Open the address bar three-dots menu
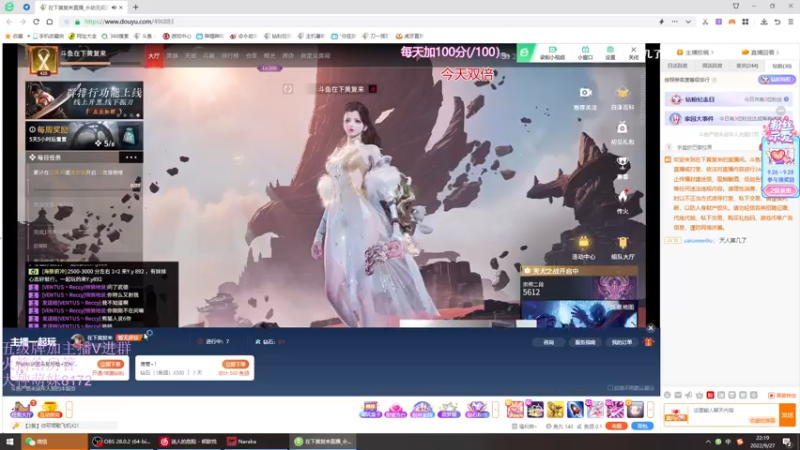 (x=674, y=22)
